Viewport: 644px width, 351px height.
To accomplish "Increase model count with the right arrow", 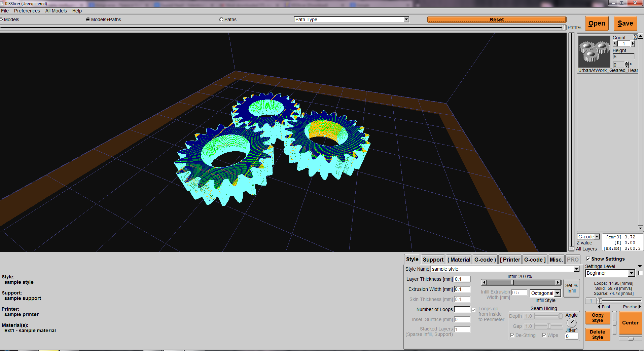I will tap(633, 44).
